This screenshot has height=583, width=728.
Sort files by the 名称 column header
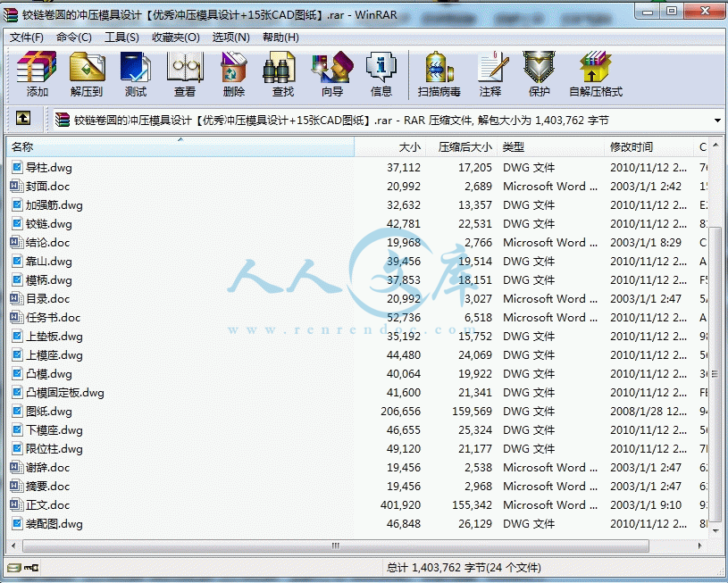[180, 146]
